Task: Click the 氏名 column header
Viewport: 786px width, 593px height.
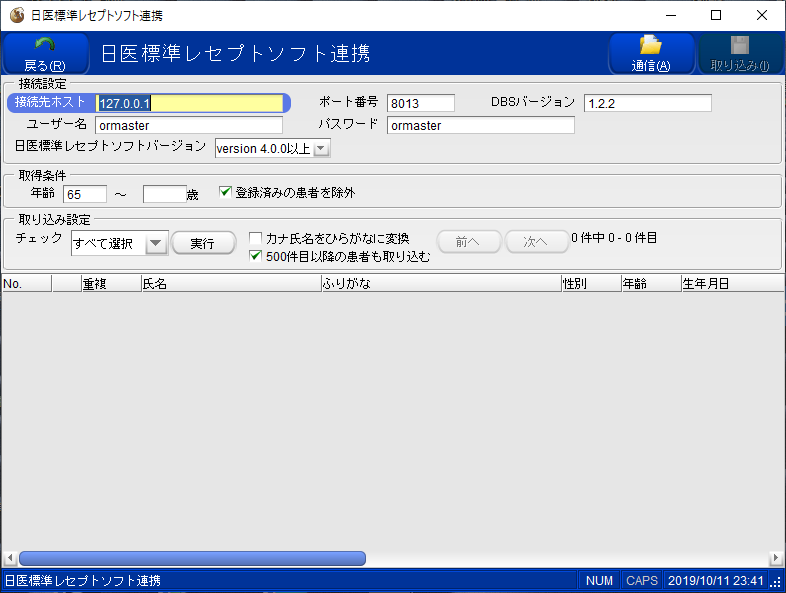Action: [x=230, y=284]
